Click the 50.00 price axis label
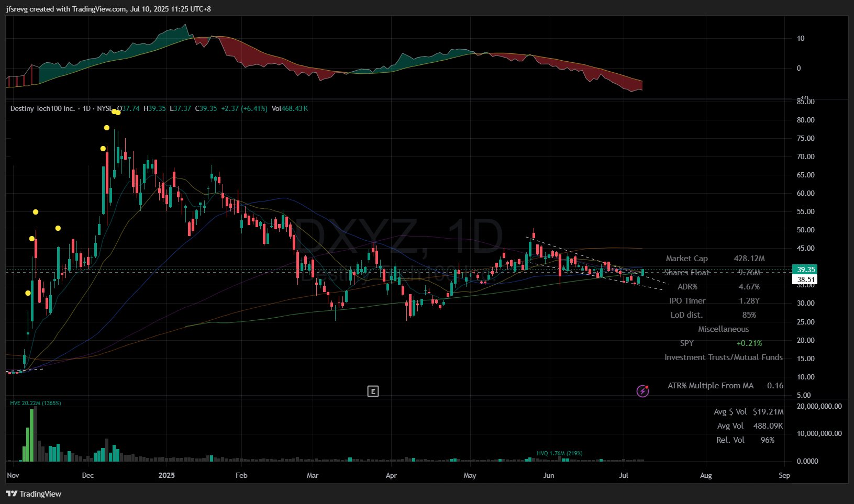Image resolution: width=854 pixels, height=504 pixels. [x=806, y=230]
